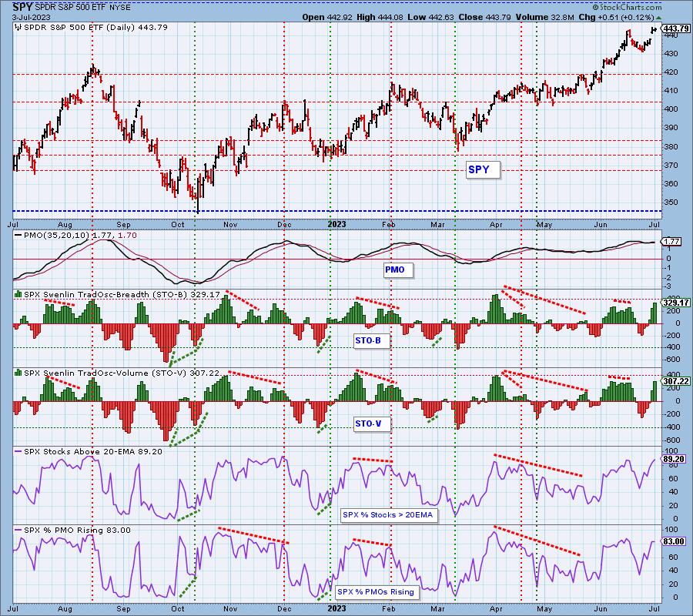This screenshot has height=616, width=693.
Task: Click the SPDR S&P 500 ETF (Daily) legend
Action: pyautogui.click(x=95, y=28)
